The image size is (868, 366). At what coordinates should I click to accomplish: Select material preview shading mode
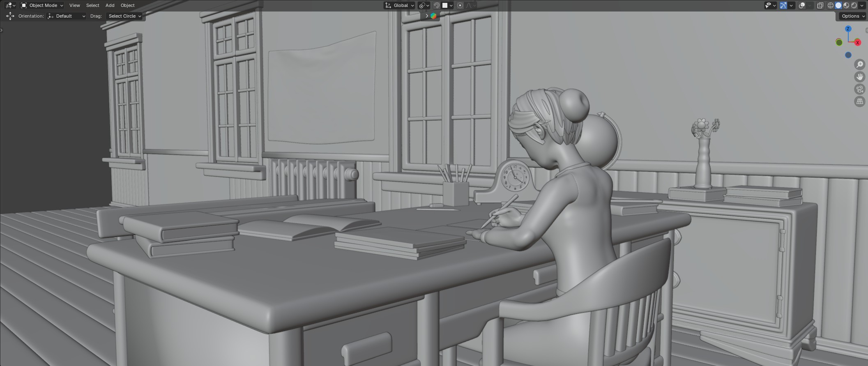[x=846, y=5]
